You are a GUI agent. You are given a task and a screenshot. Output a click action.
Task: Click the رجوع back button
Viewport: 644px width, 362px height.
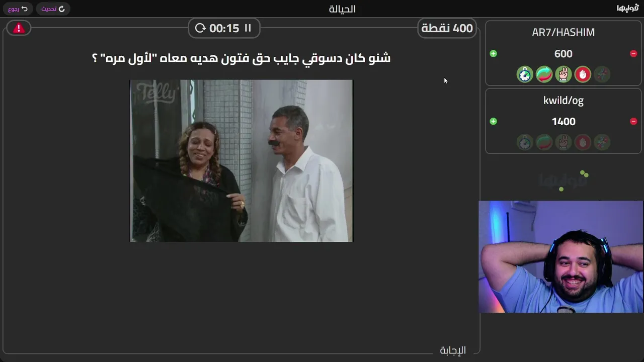[18, 9]
